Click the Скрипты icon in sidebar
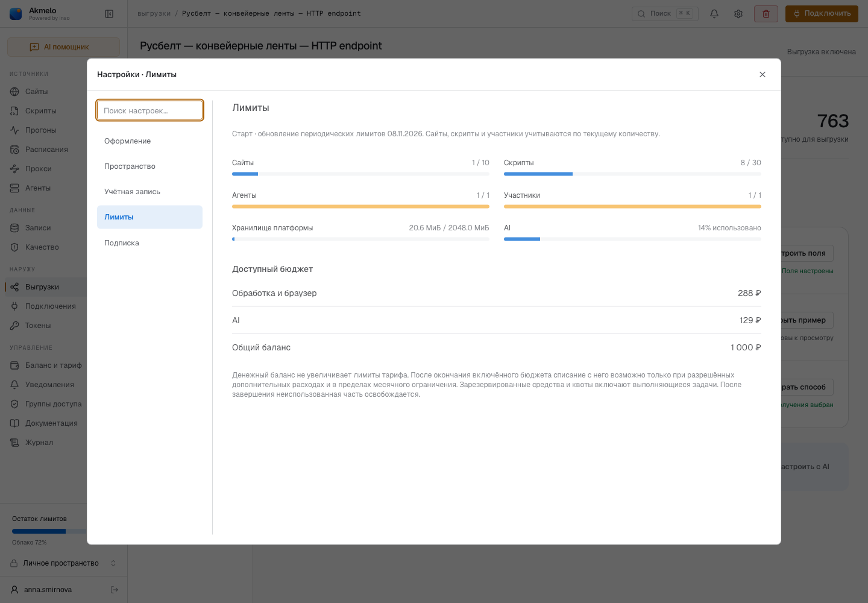The height and width of the screenshot is (603, 868). pyautogui.click(x=14, y=111)
